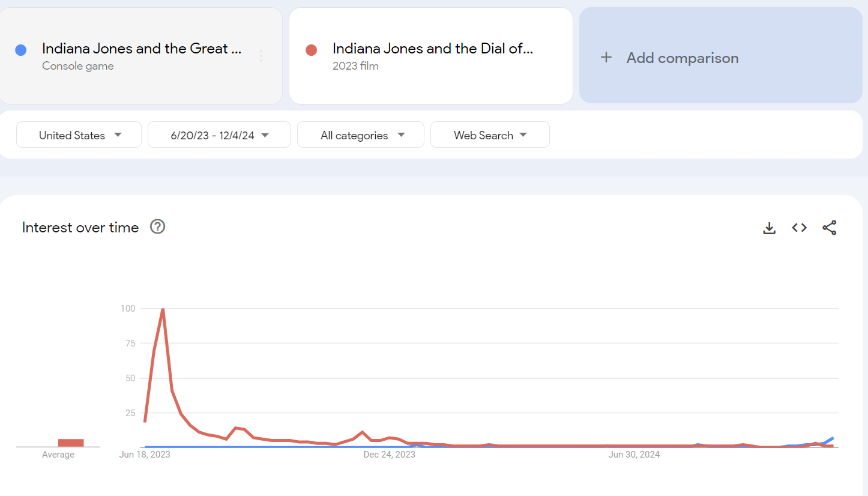The width and height of the screenshot is (868, 496).
Task: Open the 6/20/23 - 12/4/24 date range dropdown
Action: [x=219, y=135]
